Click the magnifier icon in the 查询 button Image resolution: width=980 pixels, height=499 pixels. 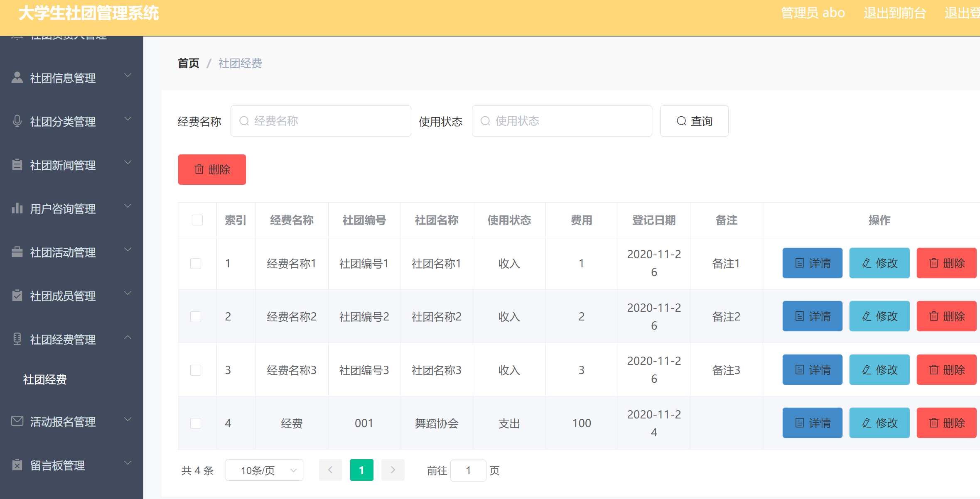pos(681,121)
